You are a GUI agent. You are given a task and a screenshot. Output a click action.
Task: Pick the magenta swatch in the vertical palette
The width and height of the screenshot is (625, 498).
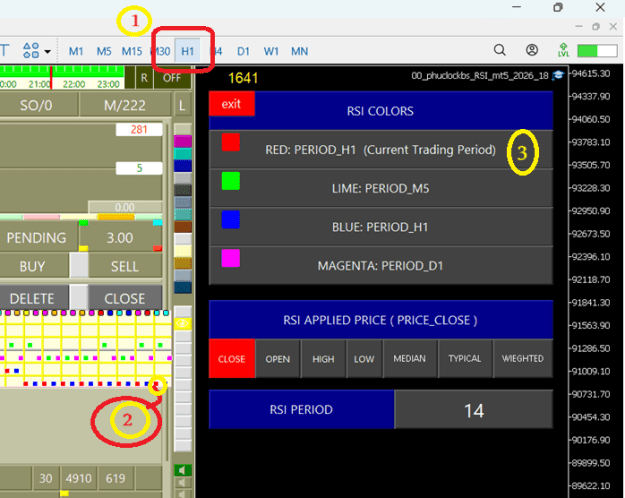[183, 141]
